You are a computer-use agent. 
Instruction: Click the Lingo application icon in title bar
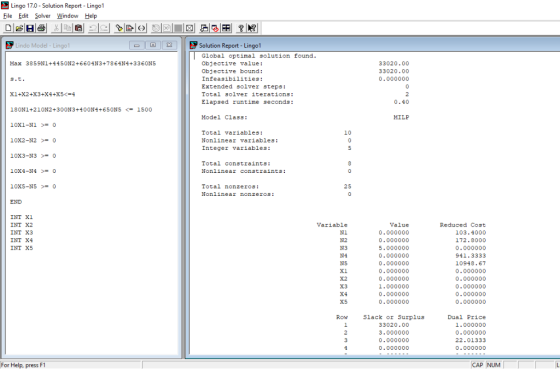pyautogui.click(x=5, y=5)
